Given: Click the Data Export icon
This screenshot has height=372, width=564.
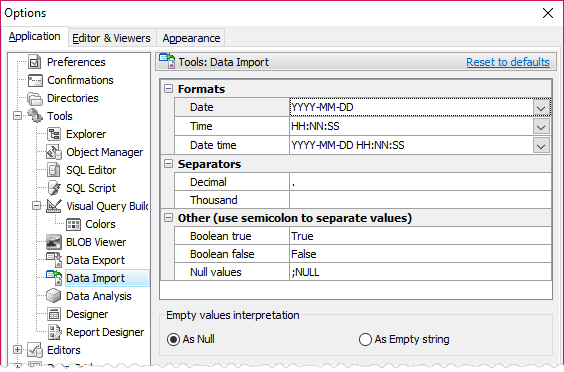Looking at the screenshot, I should pyautogui.click(x=54, y=260).
